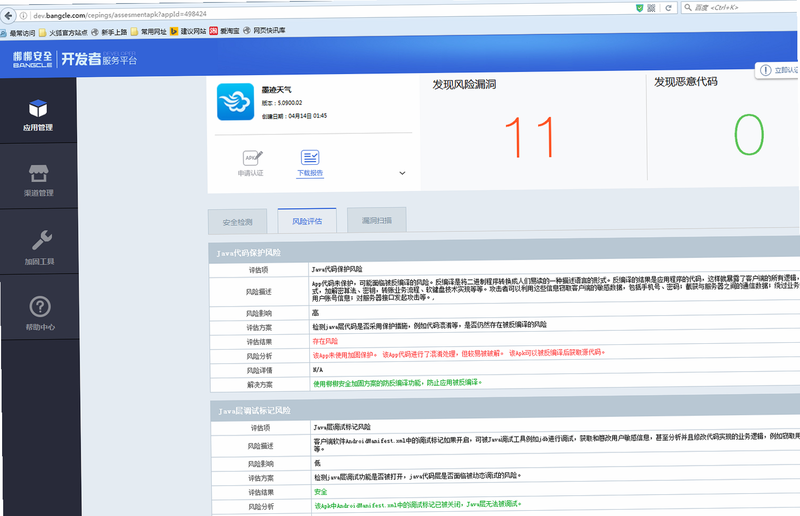
Task: Click the green 安全 result text
Action: tap(320, 492)
